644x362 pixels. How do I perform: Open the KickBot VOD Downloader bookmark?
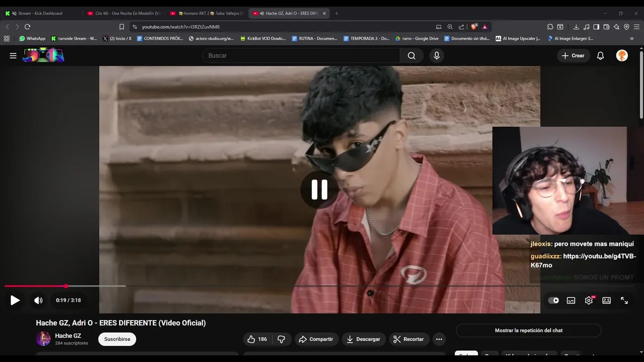(263, 38)
